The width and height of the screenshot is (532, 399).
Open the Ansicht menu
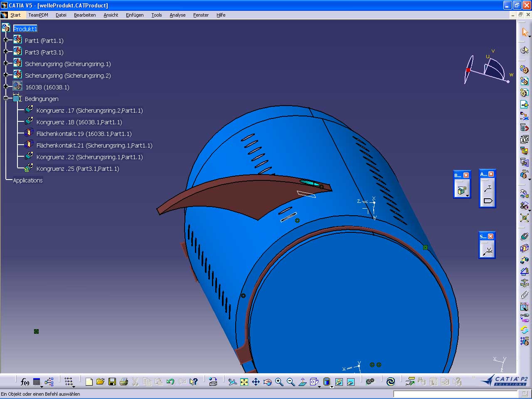coord(111,15)
